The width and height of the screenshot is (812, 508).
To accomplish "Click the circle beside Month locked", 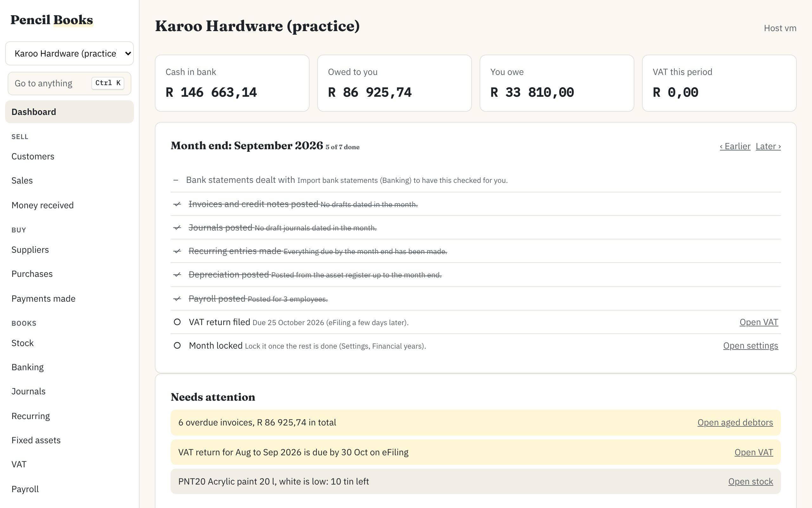I will click(177, 345).
